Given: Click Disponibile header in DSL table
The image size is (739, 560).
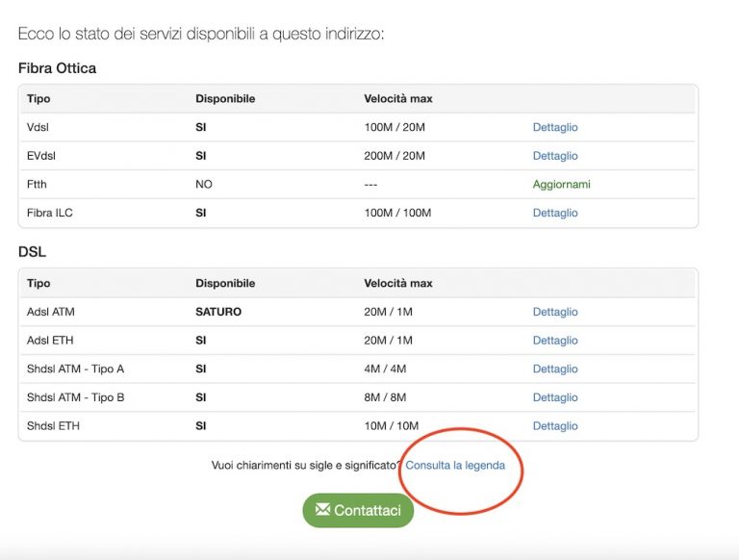Looking at the screenshot, I should point(225,283).
